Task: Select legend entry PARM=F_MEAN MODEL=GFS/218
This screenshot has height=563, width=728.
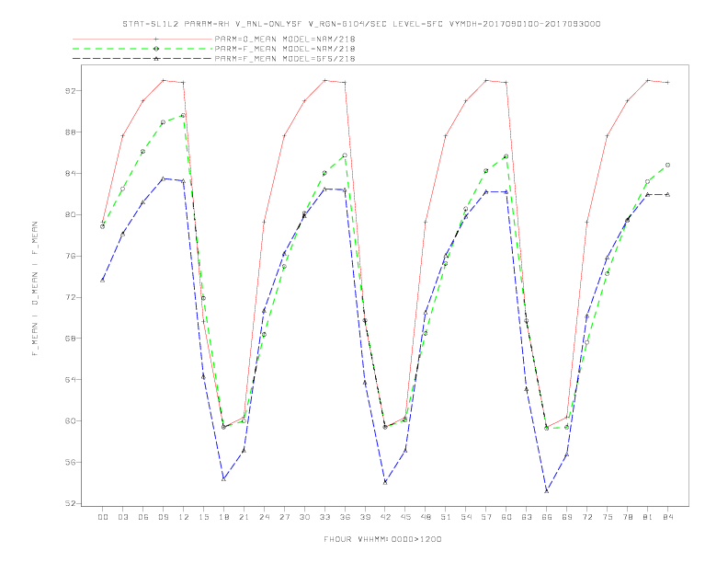Action: (x=285, y=59)
